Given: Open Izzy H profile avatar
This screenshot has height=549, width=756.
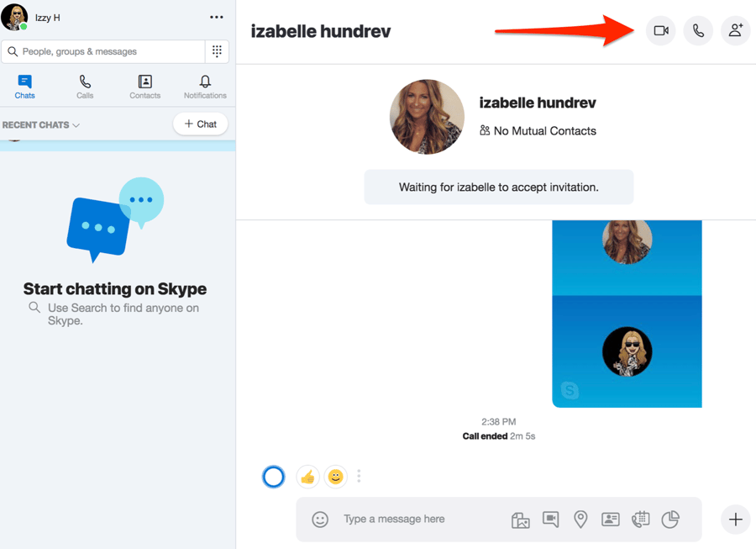Looking at the screenshot, I should point(14,18).
